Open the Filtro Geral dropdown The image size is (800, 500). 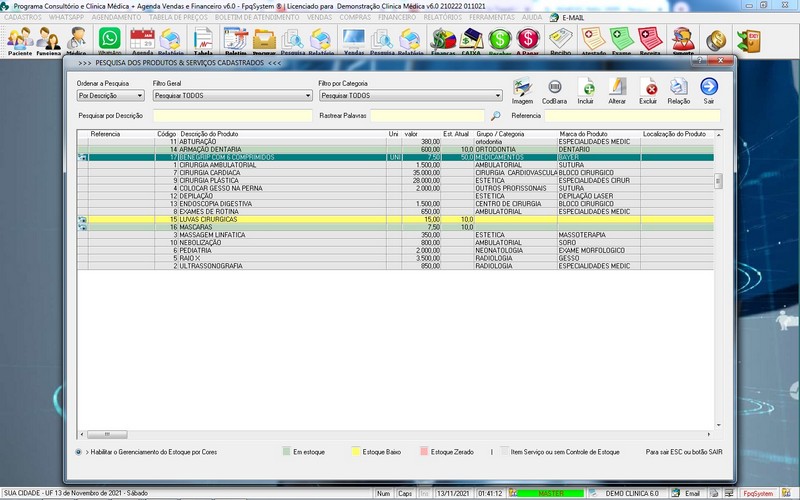pyautogui.click(x=233, y=95)
